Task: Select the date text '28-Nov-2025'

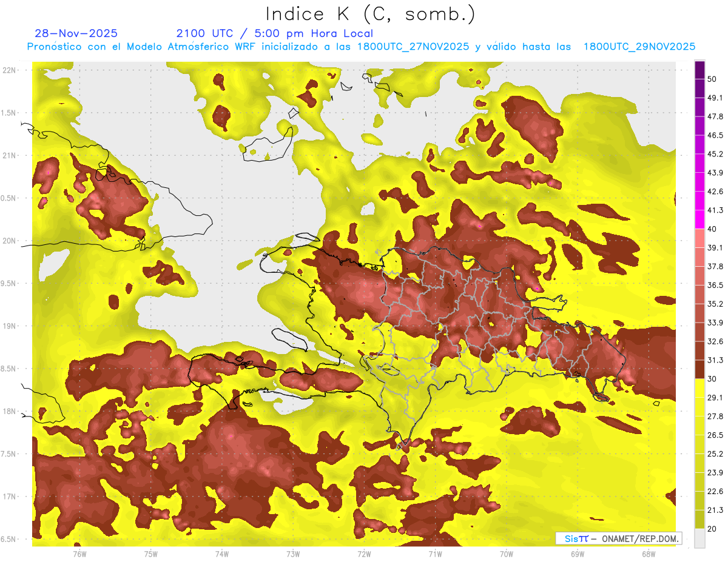Action: [76, 33]
